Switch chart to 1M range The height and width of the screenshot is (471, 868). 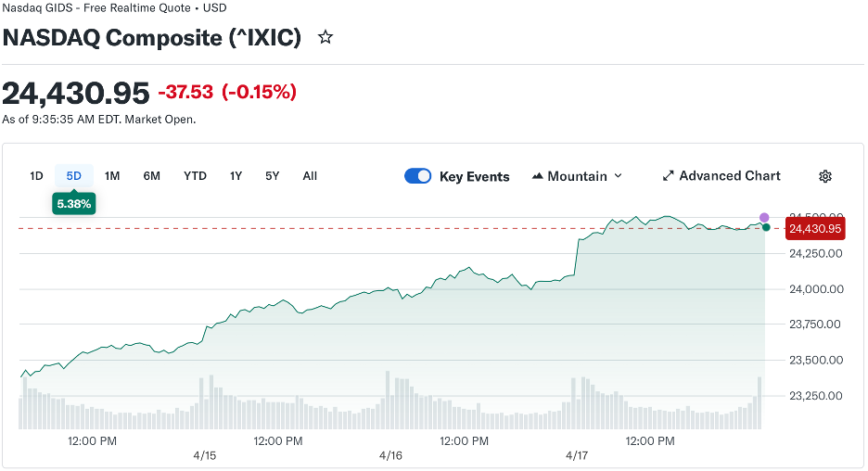point(112,176)
